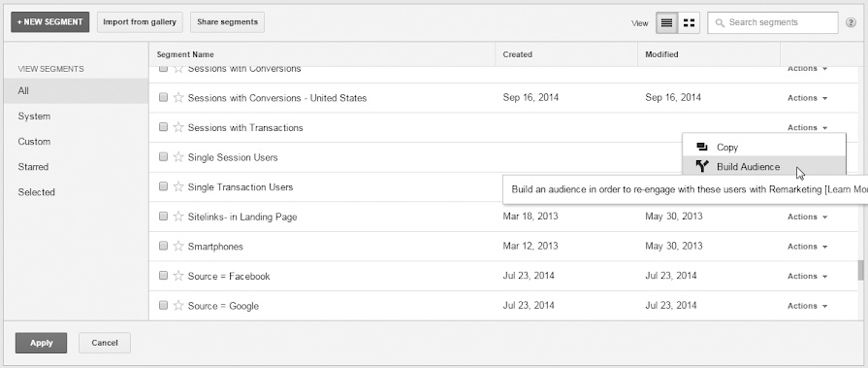Screen dimensions: 868x368
Task: Open the help question mark icon
Action: click(x=851, y=22)
